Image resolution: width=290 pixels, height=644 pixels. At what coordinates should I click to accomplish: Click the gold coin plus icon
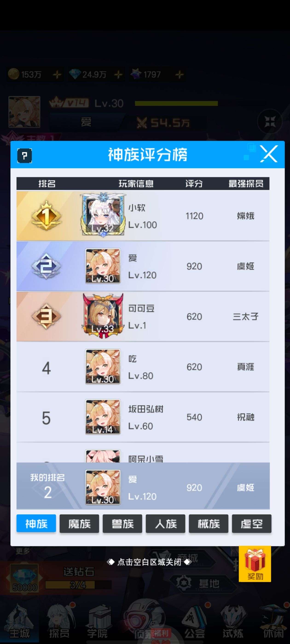click(x=57, y=75)
